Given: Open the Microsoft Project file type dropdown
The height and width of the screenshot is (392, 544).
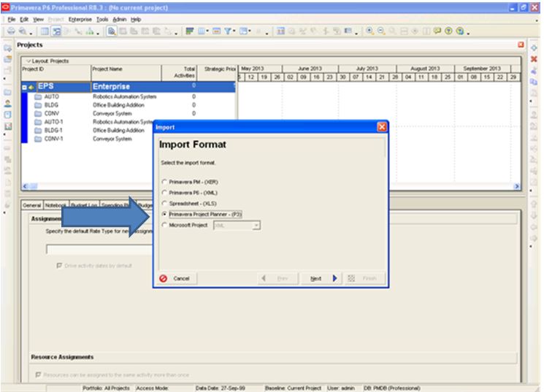Looking at the screenshot, I should point(256,226).
